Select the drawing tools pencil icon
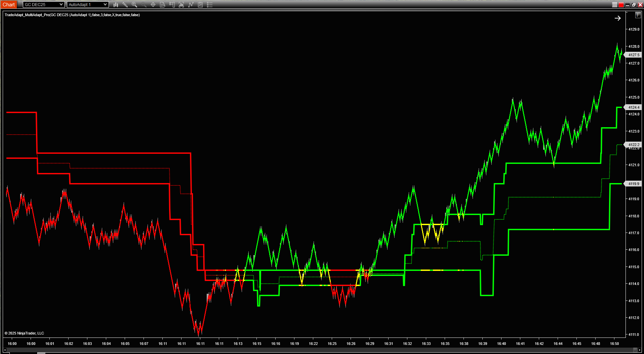Viewport: 644px width, 354px height. click(125, 5)
